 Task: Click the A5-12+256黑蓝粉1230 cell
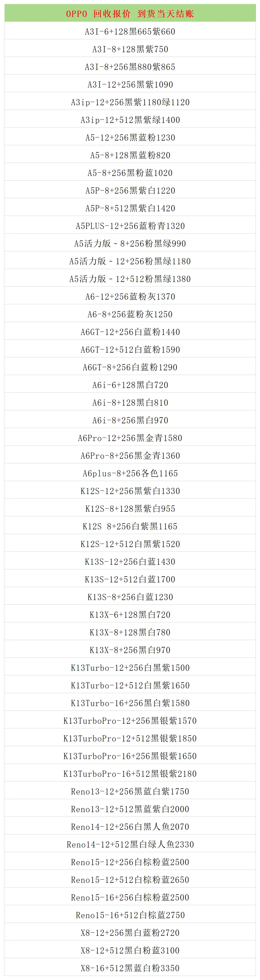130,138
